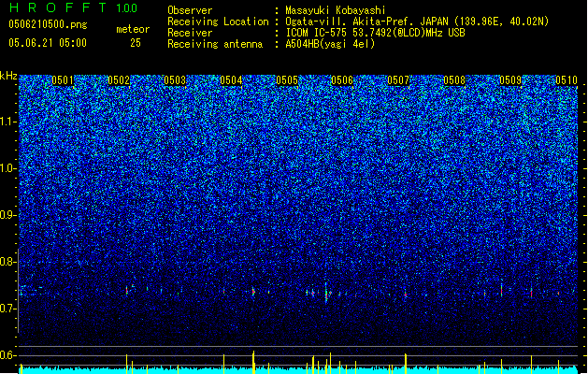Click the tallest yellow spike in the bottom signal-level graph
The width and height of the screenshot is (588, 374).
point(253,362)
